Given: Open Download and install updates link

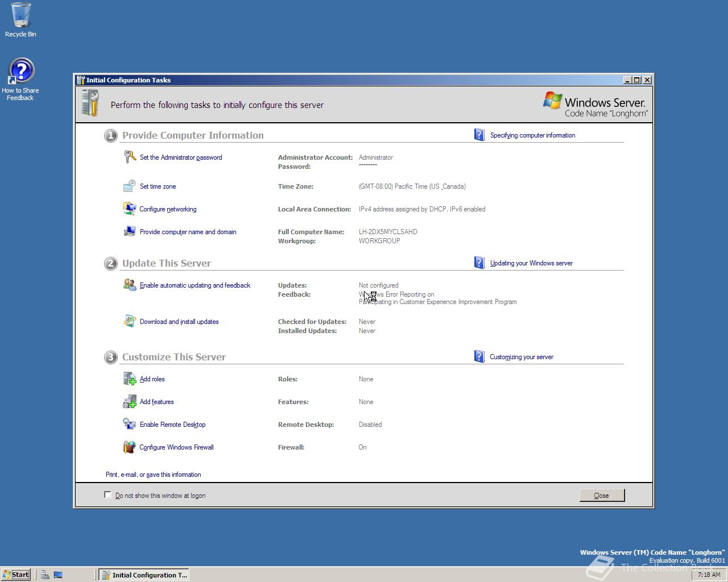Looking at the screenshot, I should pyautogui.click(x=179, y=322).
